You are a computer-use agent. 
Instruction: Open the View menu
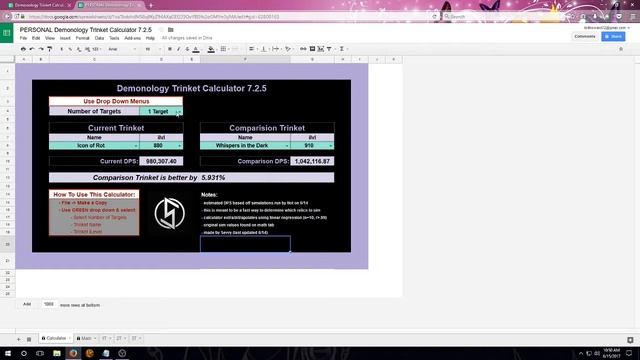(x=50, y=38)
